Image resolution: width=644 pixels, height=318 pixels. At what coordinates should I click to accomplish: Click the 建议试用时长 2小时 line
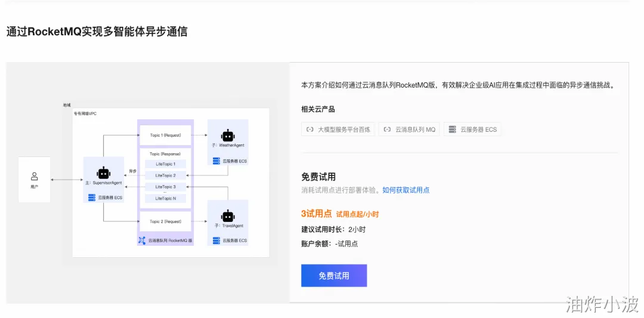pos(333,229)
